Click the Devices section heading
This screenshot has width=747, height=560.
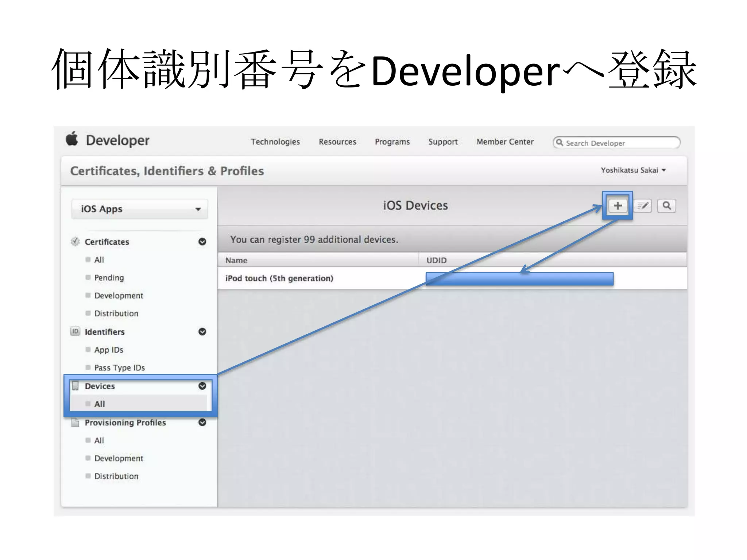pyautogui.click(x=100, y=386)
